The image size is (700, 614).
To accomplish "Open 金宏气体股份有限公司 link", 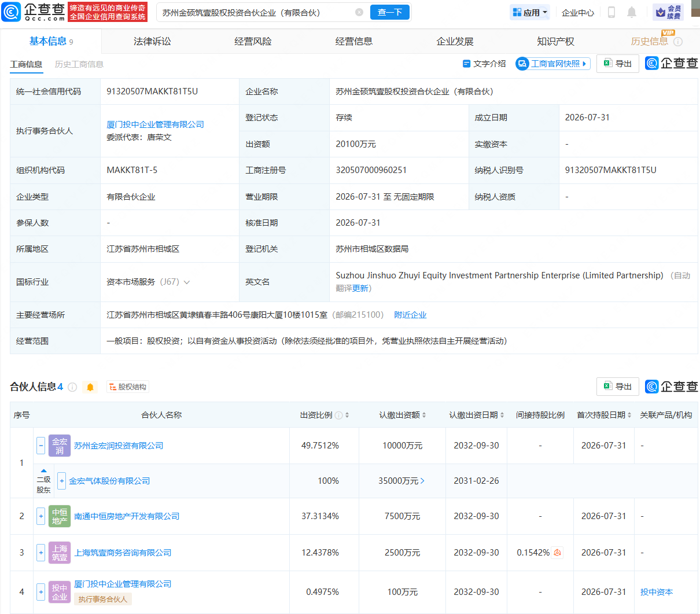I will click(109, 481).
